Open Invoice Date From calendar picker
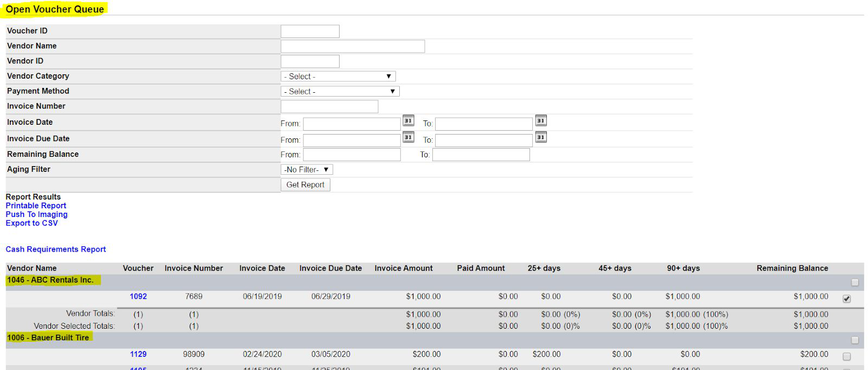 click(x=409, y=120)
